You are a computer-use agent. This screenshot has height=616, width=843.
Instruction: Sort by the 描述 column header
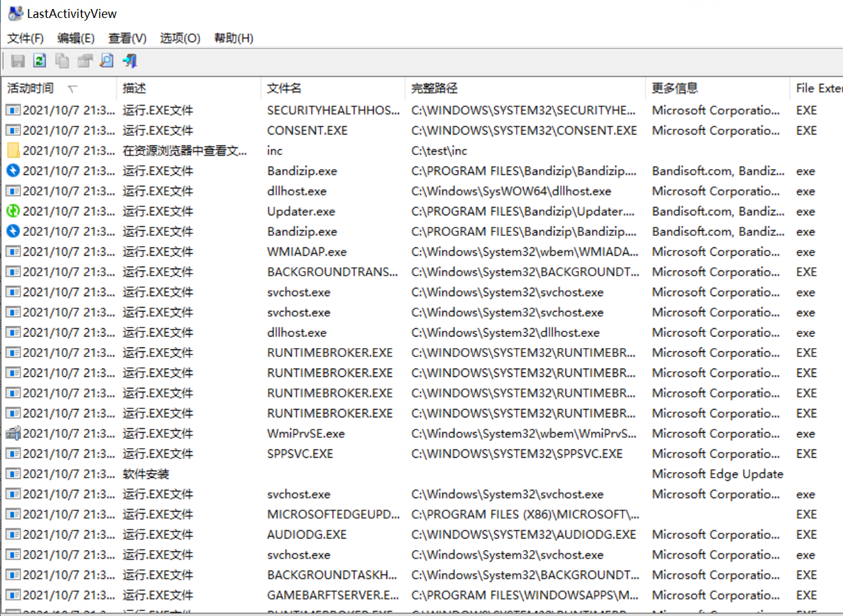188,88
